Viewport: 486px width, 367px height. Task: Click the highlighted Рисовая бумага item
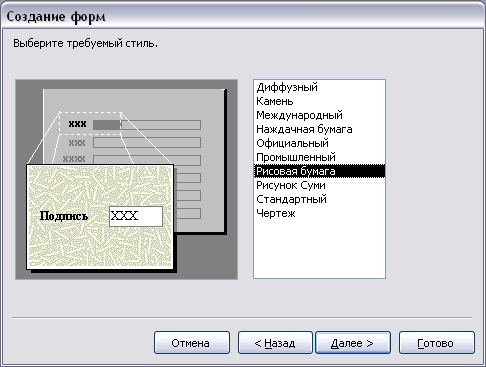319,171
